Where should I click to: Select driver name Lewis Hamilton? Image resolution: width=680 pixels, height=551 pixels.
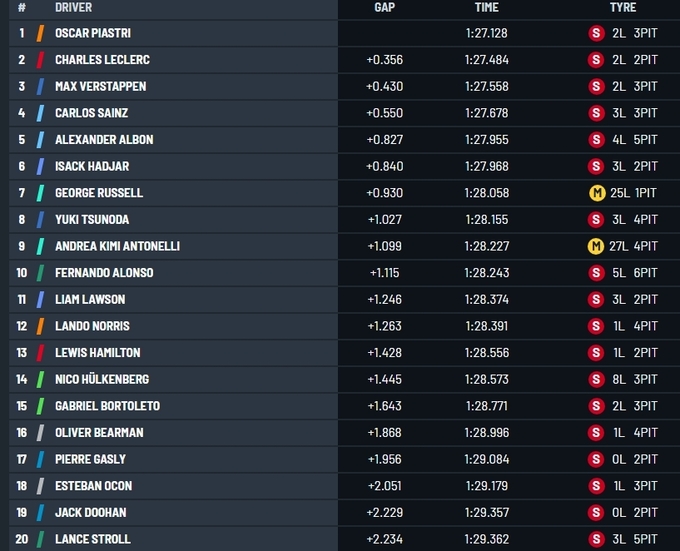tap(97, 353)
